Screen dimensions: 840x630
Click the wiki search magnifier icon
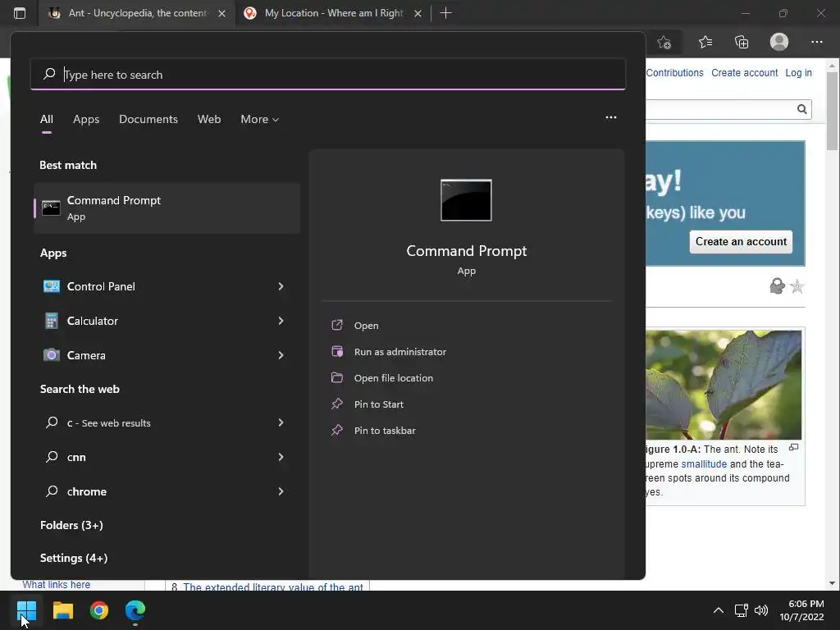(x=801, y=109)
